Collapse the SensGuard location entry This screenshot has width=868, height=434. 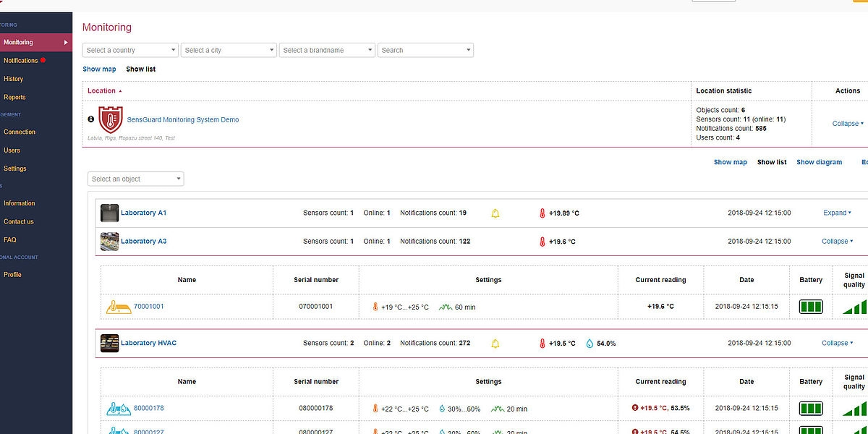(848, 124)
